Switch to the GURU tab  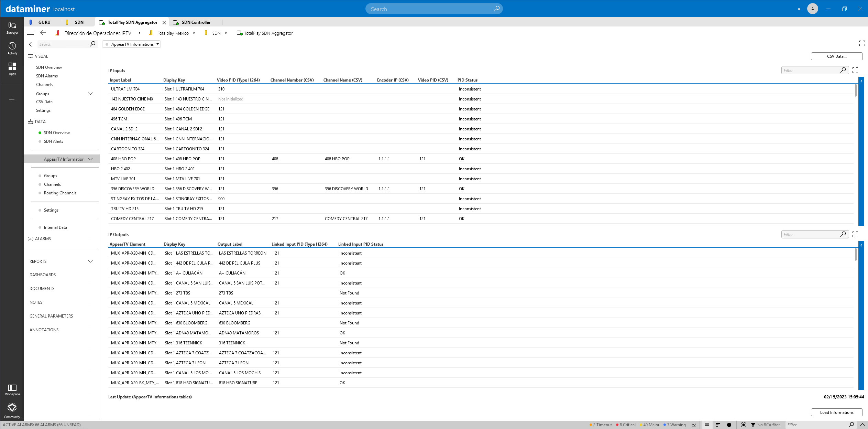44,22
